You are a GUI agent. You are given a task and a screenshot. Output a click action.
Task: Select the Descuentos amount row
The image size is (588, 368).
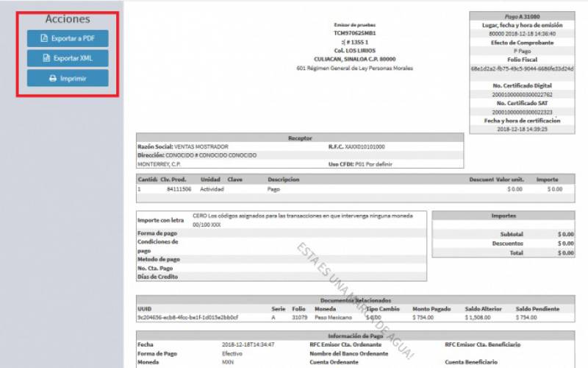pyautogui.click(x=503, y=244)
